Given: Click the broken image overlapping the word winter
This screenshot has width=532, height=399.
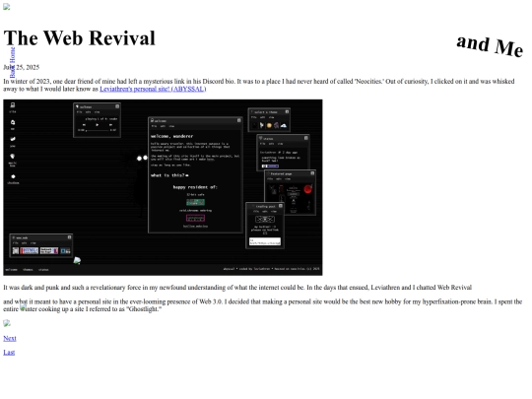Looking at the screenshot, I should (x=23, y=307).
